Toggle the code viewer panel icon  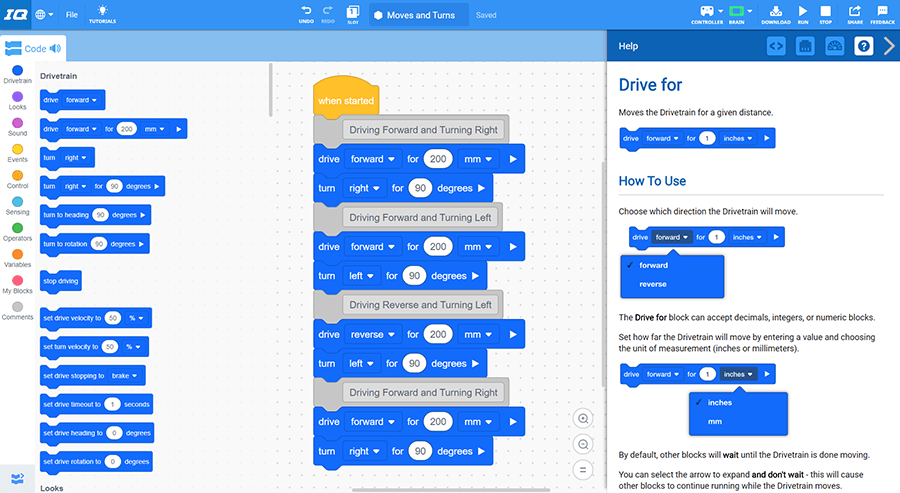776,46
